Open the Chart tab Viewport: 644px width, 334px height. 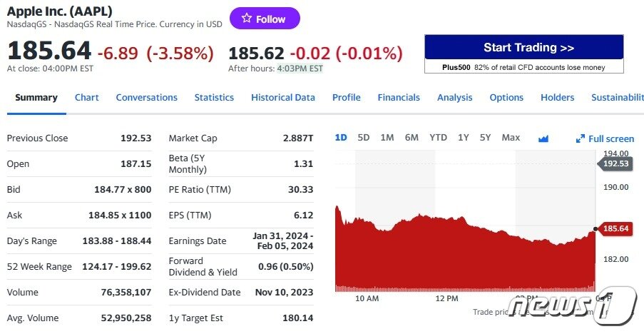tap(87, 98)
